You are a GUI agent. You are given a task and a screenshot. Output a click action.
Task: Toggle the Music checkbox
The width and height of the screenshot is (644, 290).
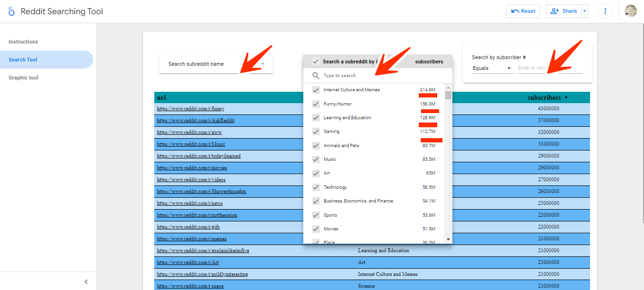coord(316,159)
